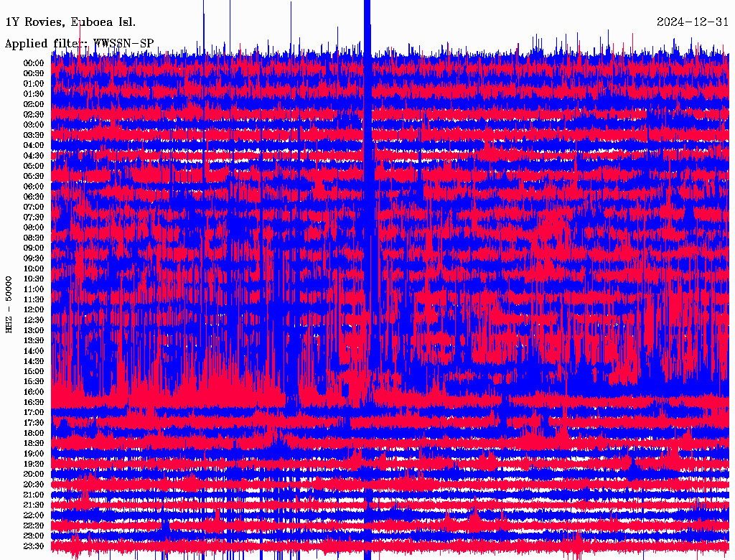Pick the 04:30 time row label

34,156
